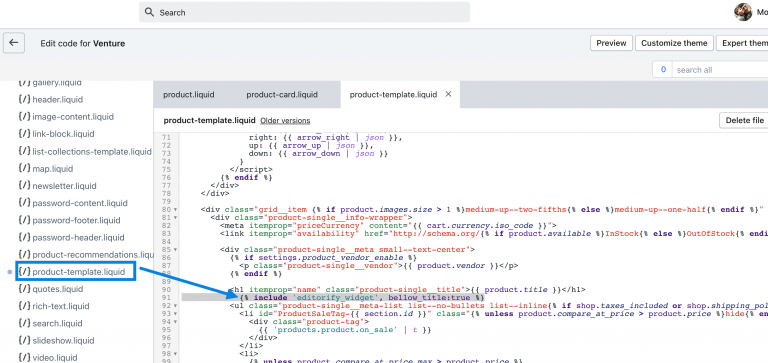
Task: Open password-header.liquid file
Action: click(x=78, y=238)
